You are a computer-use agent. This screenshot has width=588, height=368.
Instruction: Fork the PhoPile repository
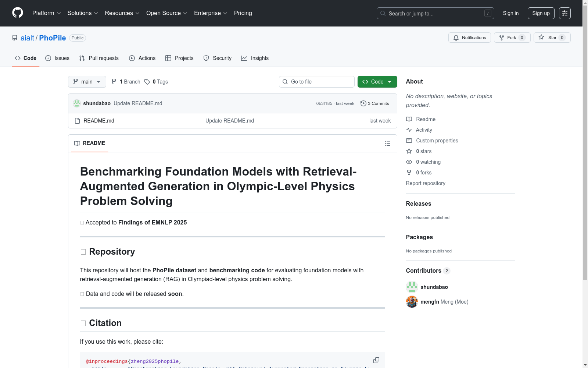click(x=512, y=38)
